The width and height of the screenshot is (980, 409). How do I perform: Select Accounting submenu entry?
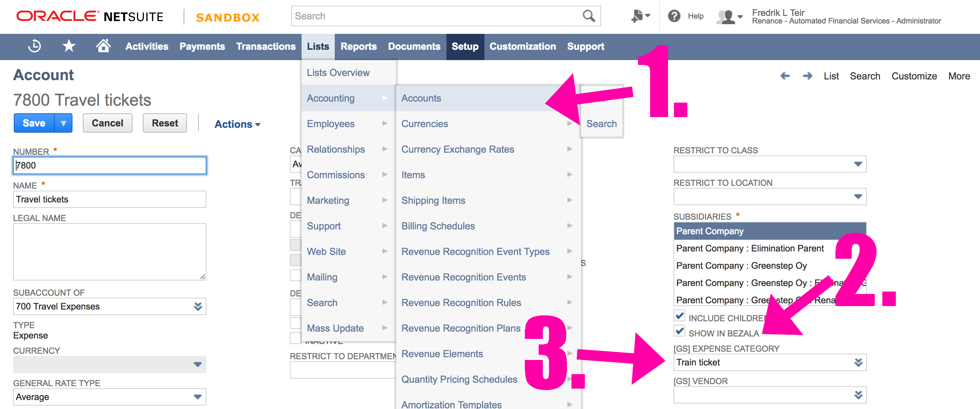click(x=349, y=98)
